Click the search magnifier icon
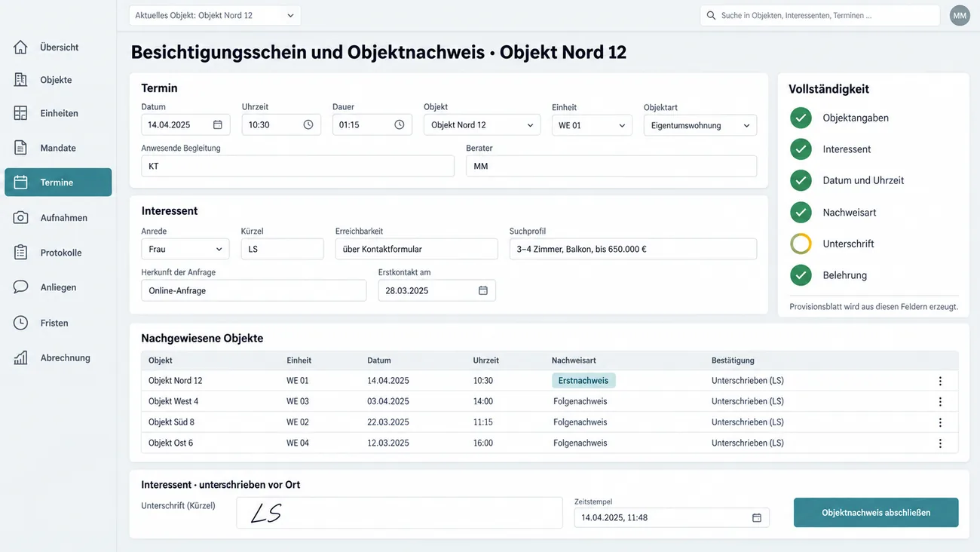Image resolution: width=980 pixels, height=552 pixels. pyautogui.click(x=712, y=15)
